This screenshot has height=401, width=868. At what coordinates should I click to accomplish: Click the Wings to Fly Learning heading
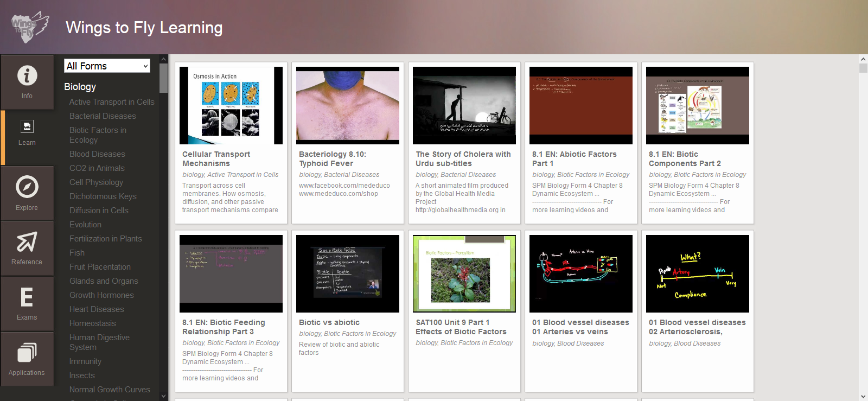tap(144, 28)
